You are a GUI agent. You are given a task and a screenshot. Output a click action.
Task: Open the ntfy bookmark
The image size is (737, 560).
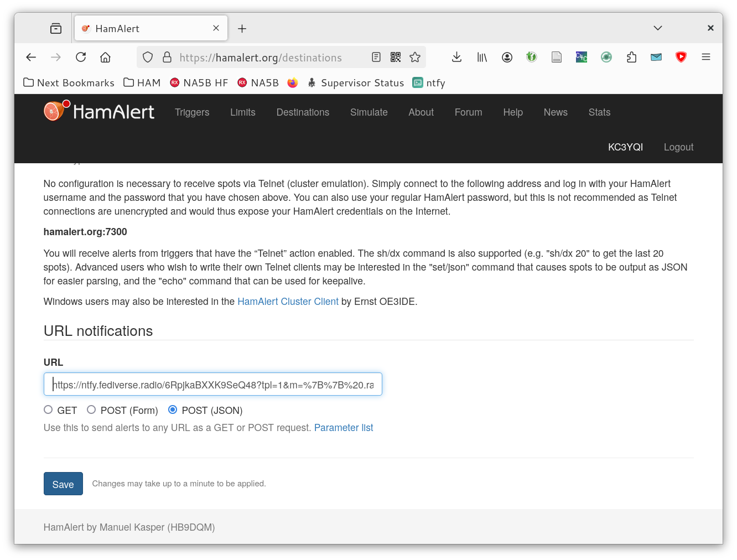click(429, 82)
